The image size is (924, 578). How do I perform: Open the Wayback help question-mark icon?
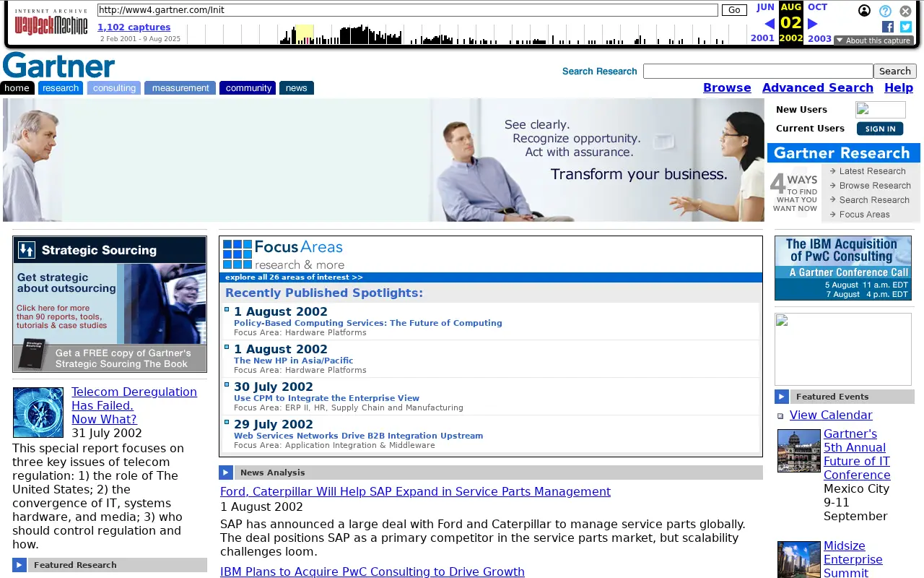click(x=885, y=11)
